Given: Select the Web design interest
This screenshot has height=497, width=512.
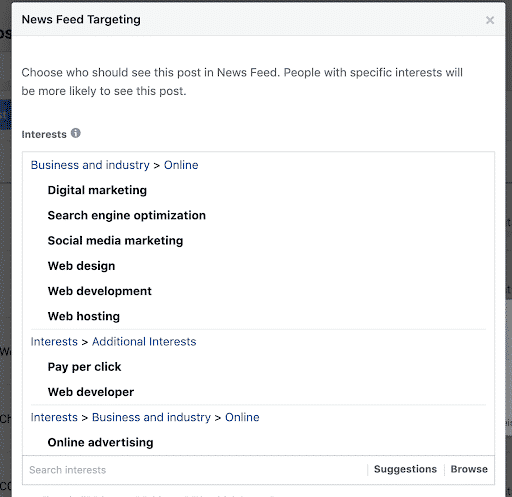Looking at the screenshot, I should point(81,266).
